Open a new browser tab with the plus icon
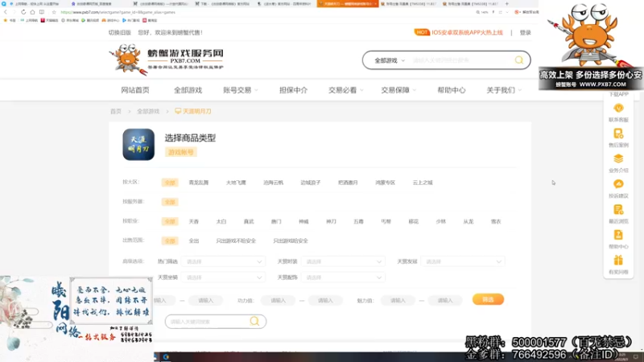 click(507, 4)
